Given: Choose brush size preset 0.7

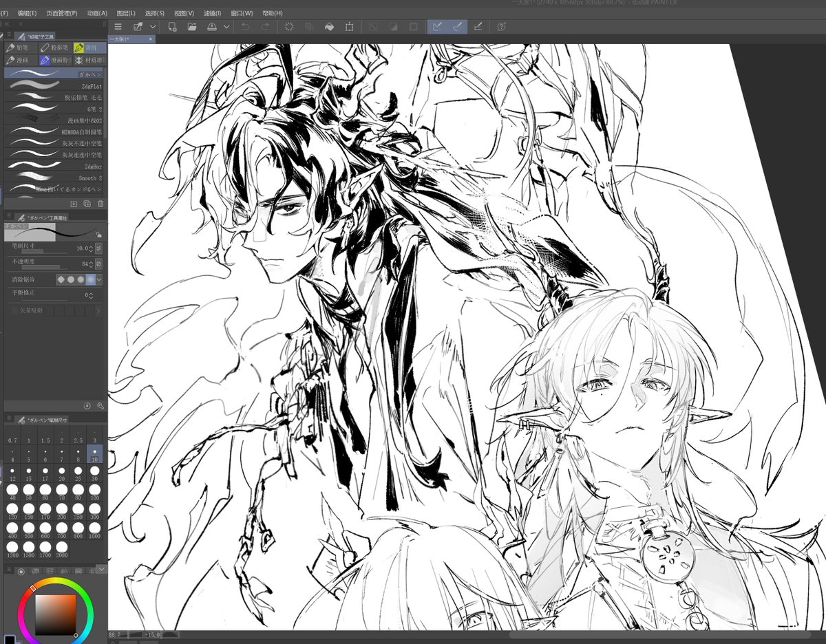Looking at the screenshot, I should [12, 436].
